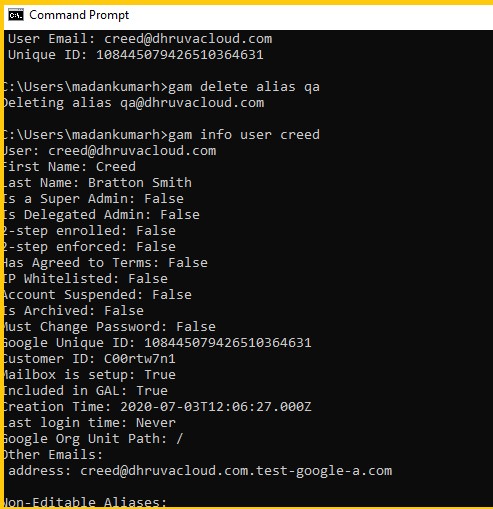
Task: Click the 'Must Change Password: False' line
Action: coord(110,327)
